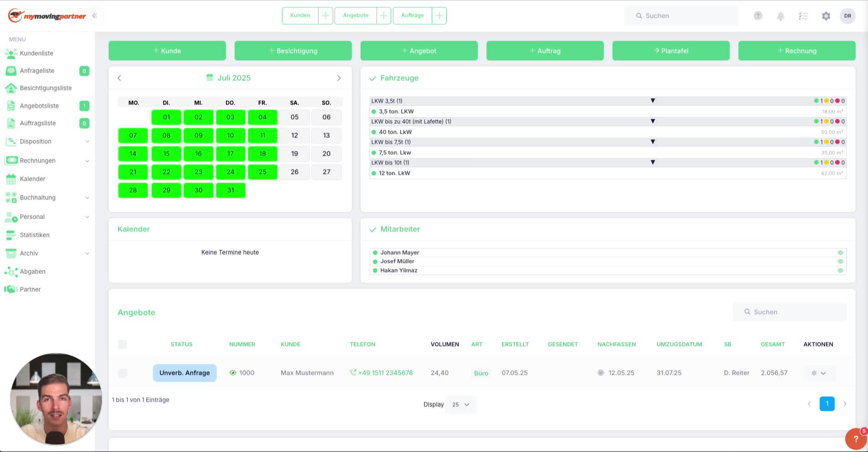
Task: Tick the select-all checkbox in Angebote header
Action: pyautogui.click(x=122, y=344)
